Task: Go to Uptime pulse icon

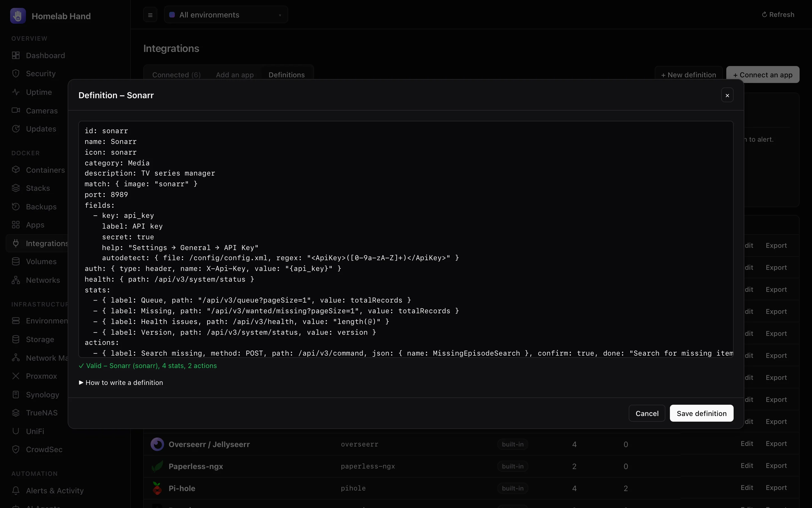Action: (16, 92)
